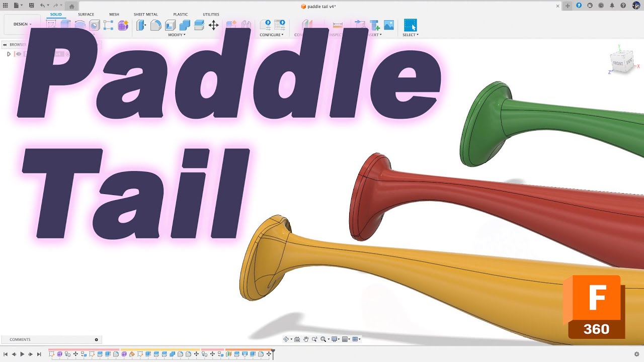The height and width of the screenshot is (362, 644).
Task: Open notifications bell
Action: click(x=612, y=6)
